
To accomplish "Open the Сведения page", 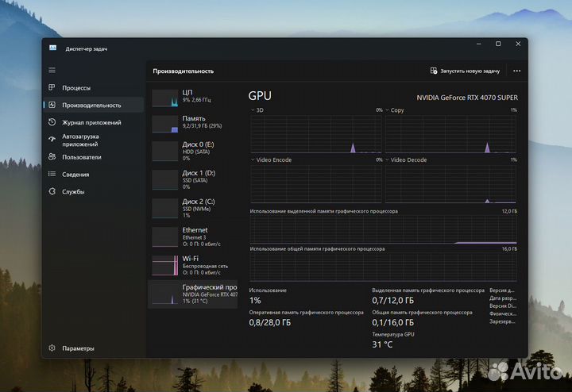I will [94, 175].
